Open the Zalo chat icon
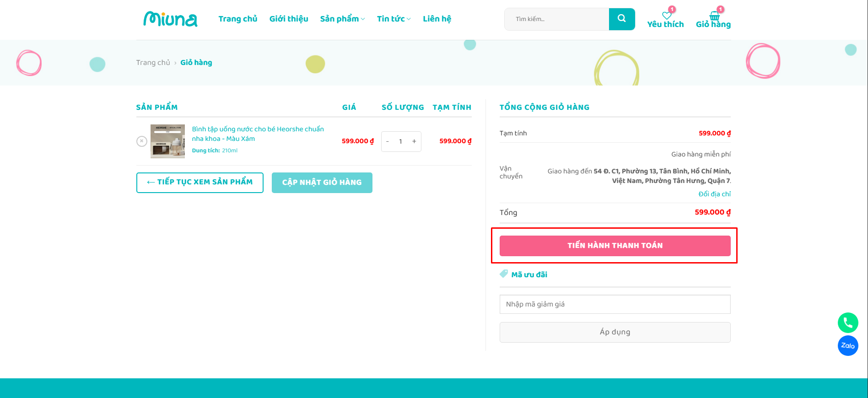This screenshot has height=398, width=868. (x=847, y=346)
